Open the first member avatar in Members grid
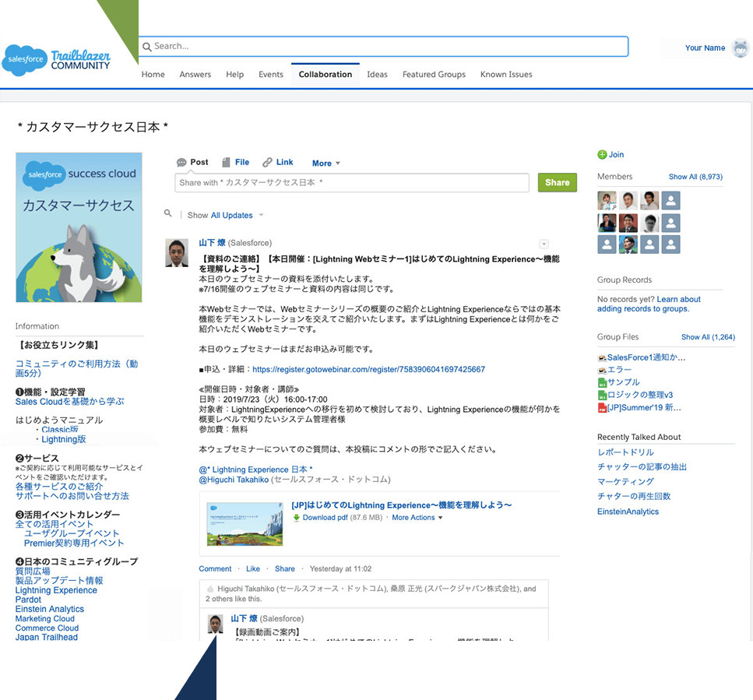The image size is (753, 700). coord(607,200)
